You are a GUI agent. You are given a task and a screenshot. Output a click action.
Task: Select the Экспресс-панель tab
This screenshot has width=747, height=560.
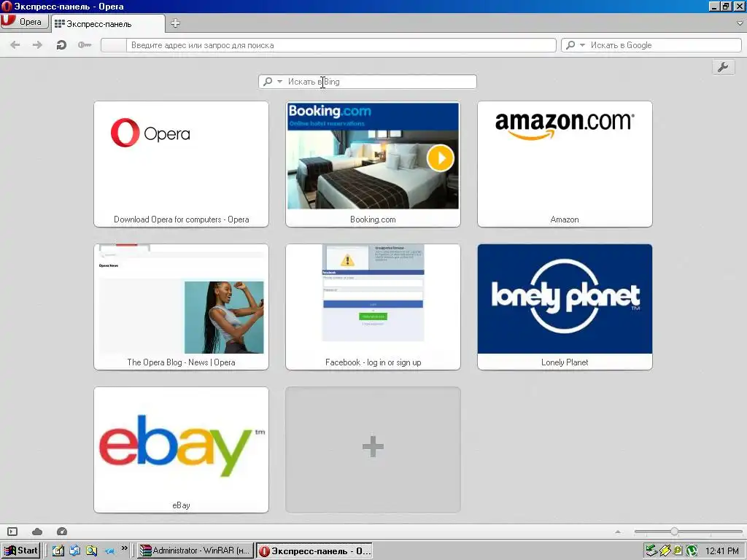tap(108, 24)
